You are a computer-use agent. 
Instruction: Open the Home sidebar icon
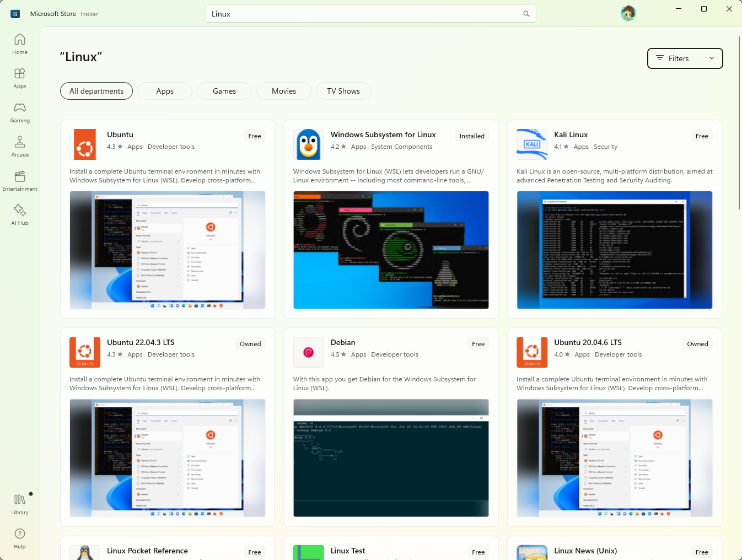[x=20, y=44]
